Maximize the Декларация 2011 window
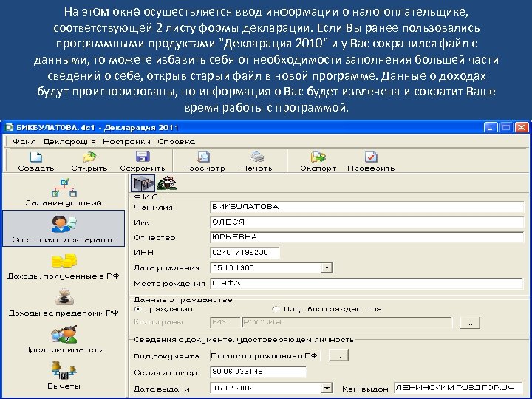532x399 pixels. pos(506,128)
